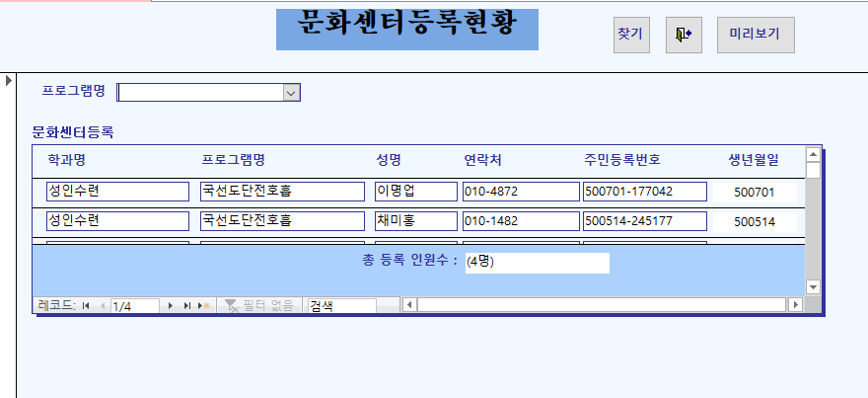Go to next record in navigator
The width and height of the screenshot is (868, 398).
171,306
